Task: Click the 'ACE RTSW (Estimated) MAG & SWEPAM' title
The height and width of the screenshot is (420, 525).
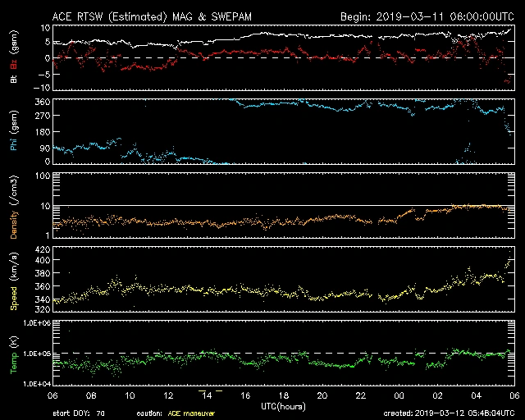Action: click(152, 17)
